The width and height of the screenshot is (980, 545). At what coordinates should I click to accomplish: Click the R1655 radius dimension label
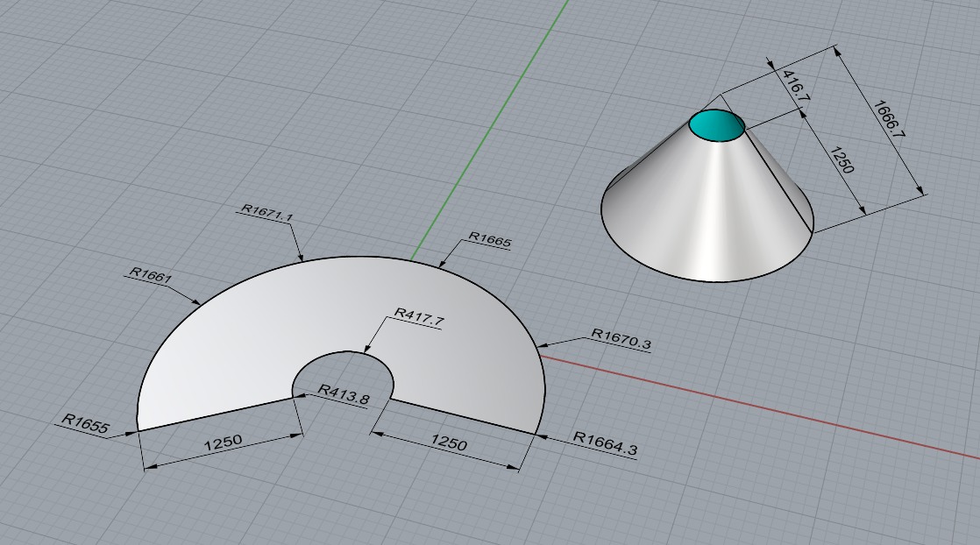pyautogui.click(x=85, y=424)
